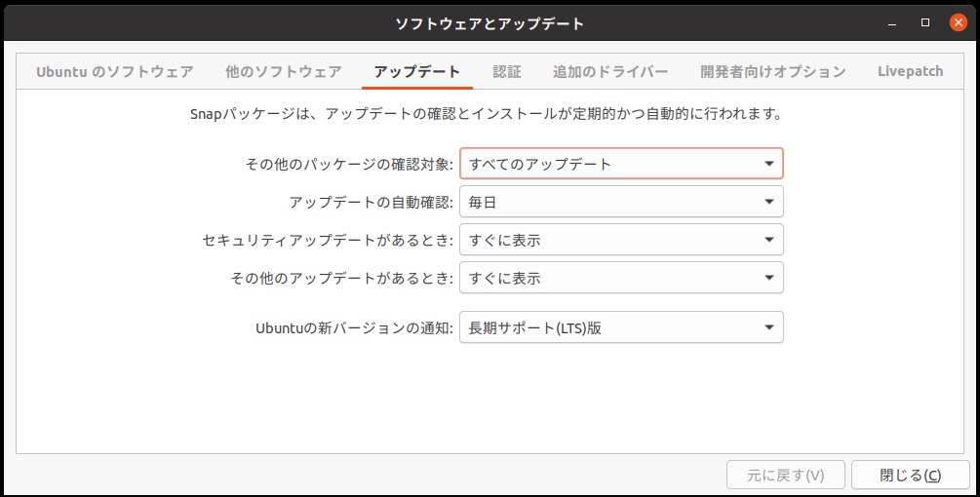
Task: Select the アップデート tab
Action: click(x=417, y=72)
